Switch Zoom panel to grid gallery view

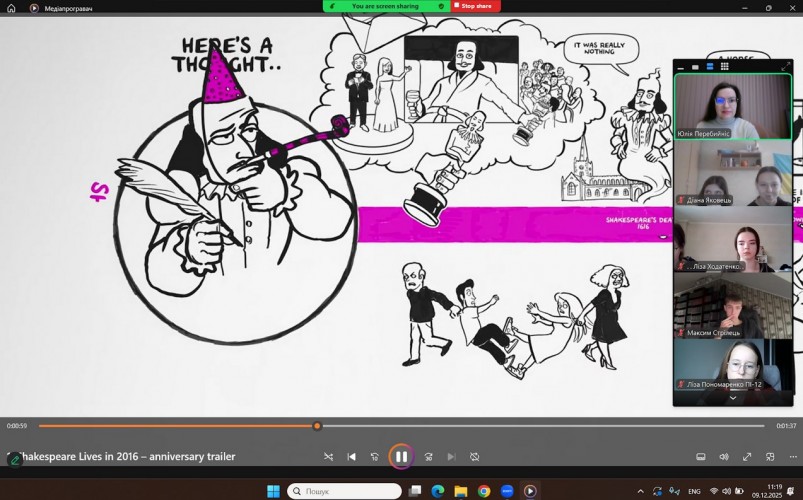click(724, 67)
